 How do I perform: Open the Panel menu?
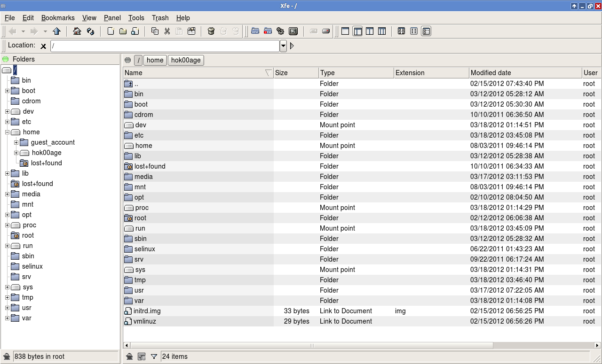pyautogui.click(x=112, y=18)
